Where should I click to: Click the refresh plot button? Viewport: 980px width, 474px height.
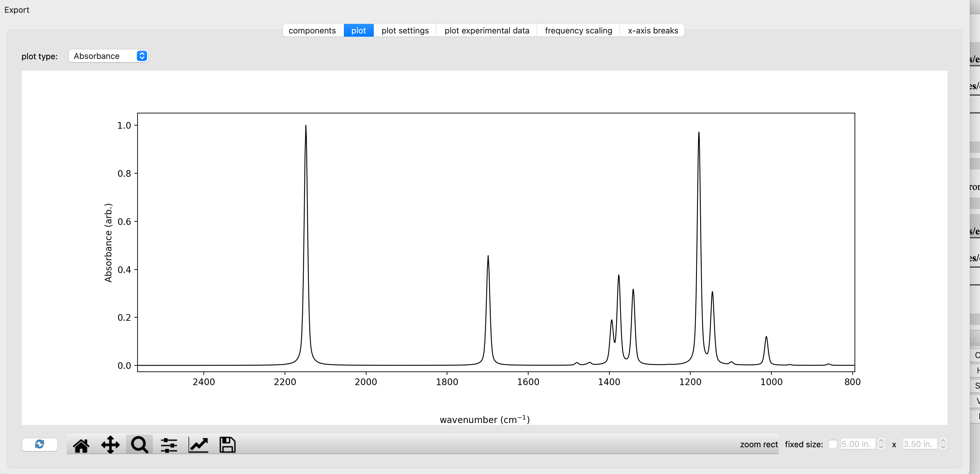(39, 444)
